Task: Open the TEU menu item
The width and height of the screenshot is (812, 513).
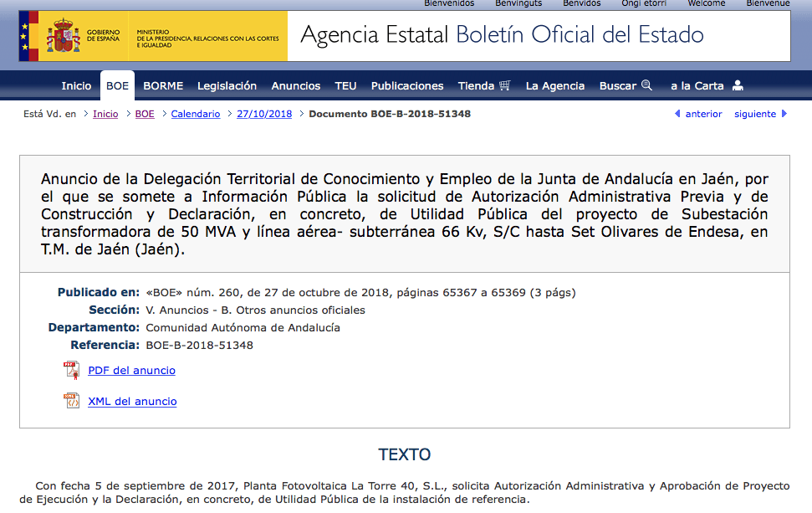Action: 345,86
